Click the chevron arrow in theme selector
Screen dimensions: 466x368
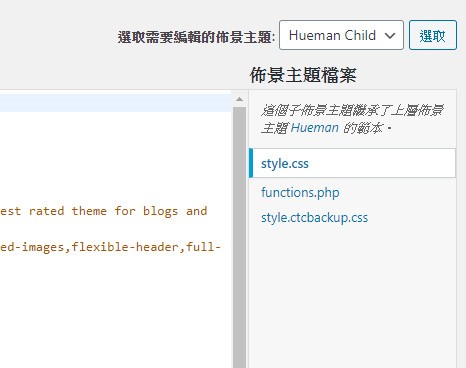pos(390,35)
